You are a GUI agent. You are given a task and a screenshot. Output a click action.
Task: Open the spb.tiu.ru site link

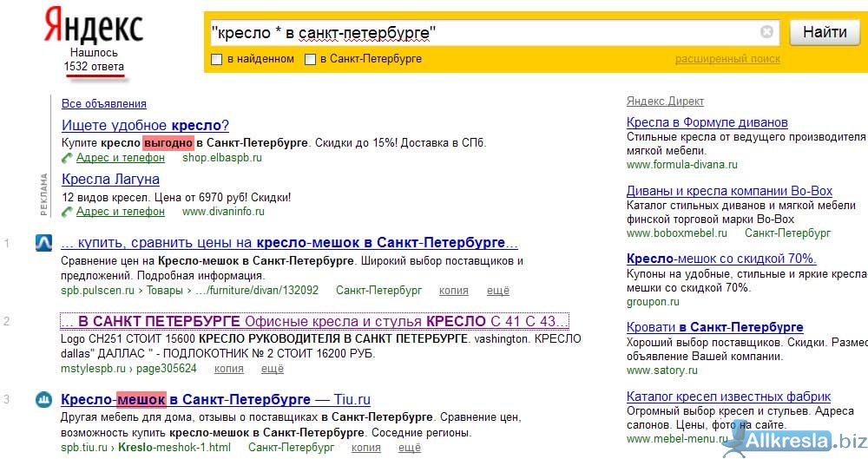click(84, 447)
